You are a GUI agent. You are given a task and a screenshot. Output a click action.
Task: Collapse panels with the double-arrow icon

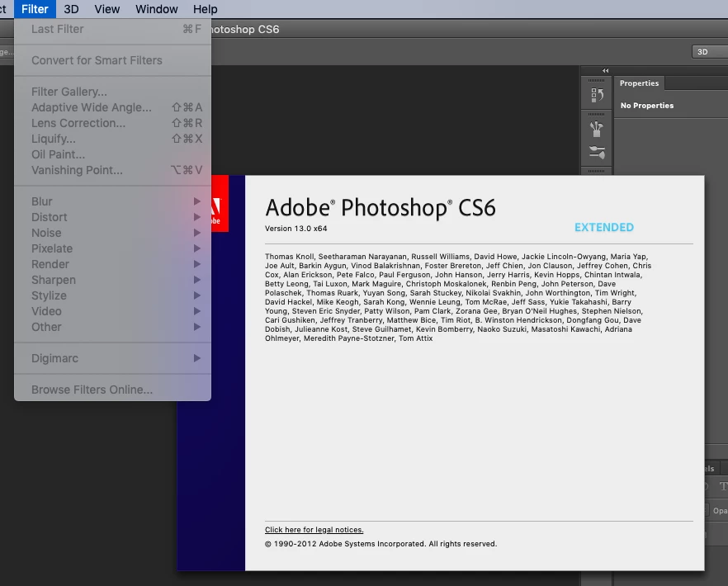[x=606, y=71]
